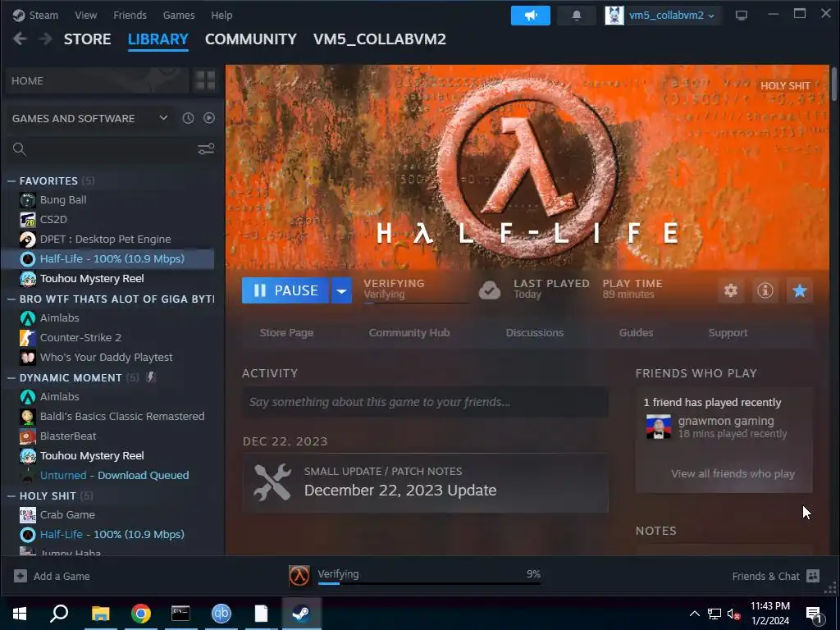Sort by recent activity clock icon

pyautogui.click(x=188, y=118)
